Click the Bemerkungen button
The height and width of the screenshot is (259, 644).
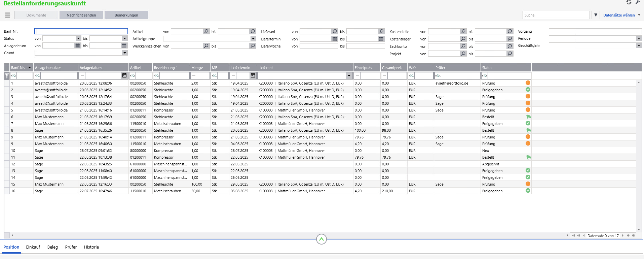[x=126, y=15]
